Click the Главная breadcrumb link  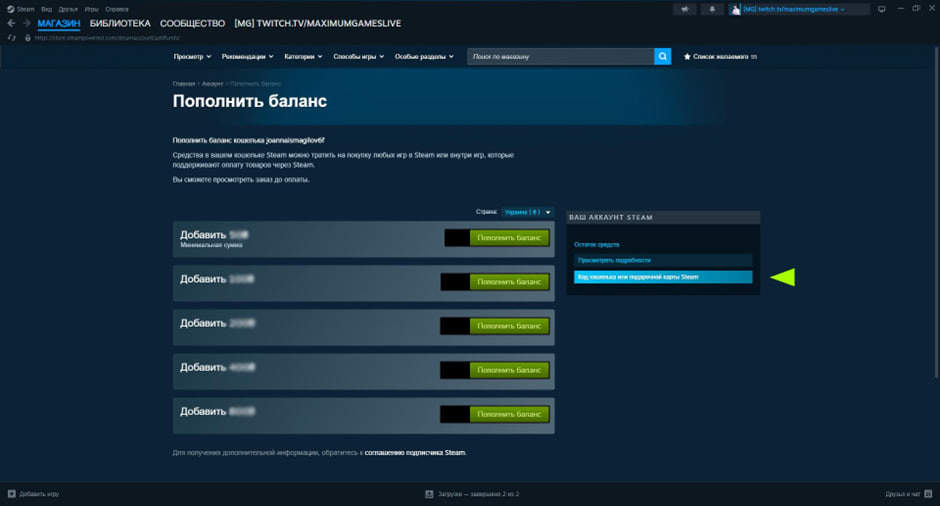(x=184, y=84)
